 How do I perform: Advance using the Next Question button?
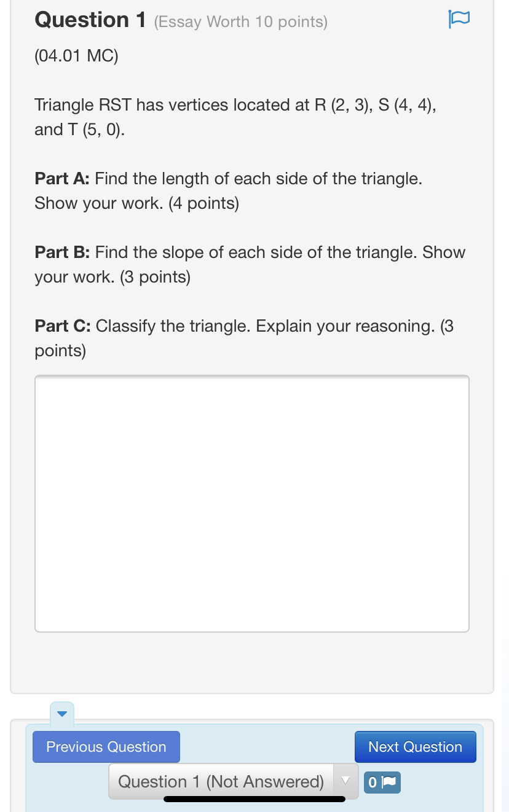415,747
